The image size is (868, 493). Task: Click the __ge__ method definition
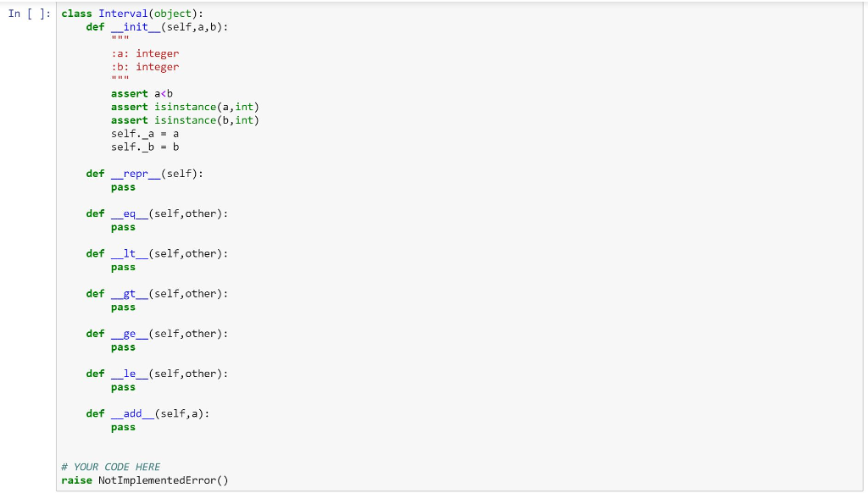pyautogui.click(x=157, y=334)
